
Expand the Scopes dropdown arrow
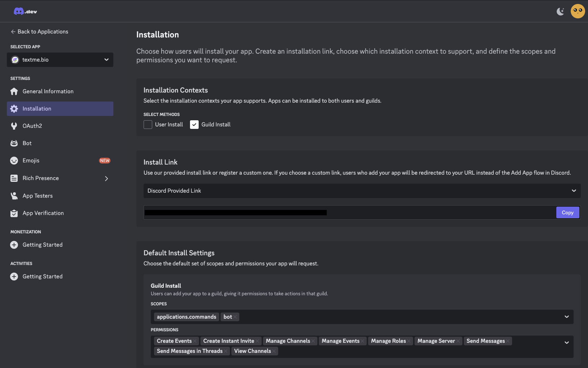(x=566, y=317)
